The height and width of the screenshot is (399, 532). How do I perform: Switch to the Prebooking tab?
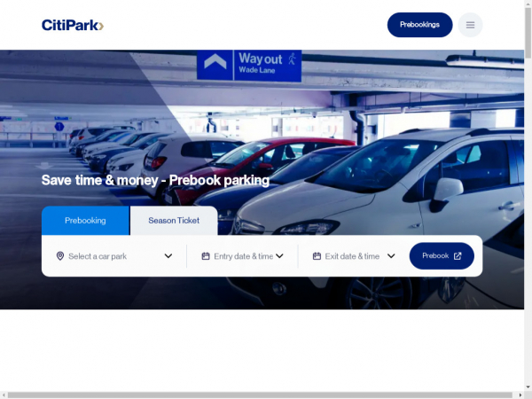85,221
